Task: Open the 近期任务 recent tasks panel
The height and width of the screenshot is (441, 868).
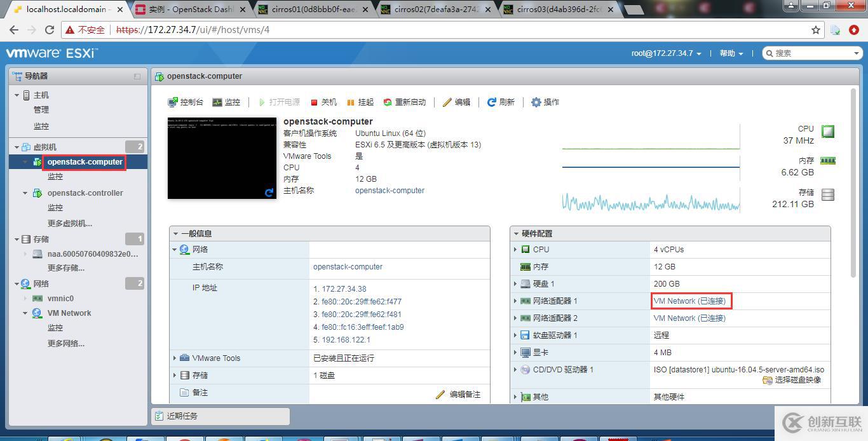Action: pos(220,416)
